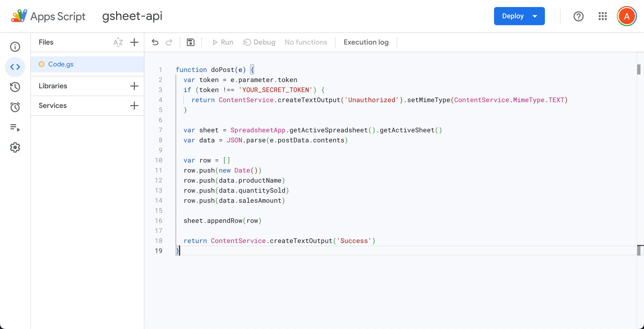The width and height of the screenshot is (644, 329).
Task: Open the Triggers alarm clock icon
Action: coord(15,107)
